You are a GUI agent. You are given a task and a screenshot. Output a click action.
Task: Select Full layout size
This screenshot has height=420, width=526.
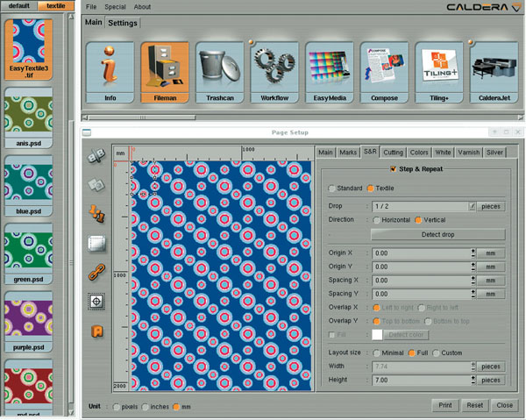pos(412,352)
